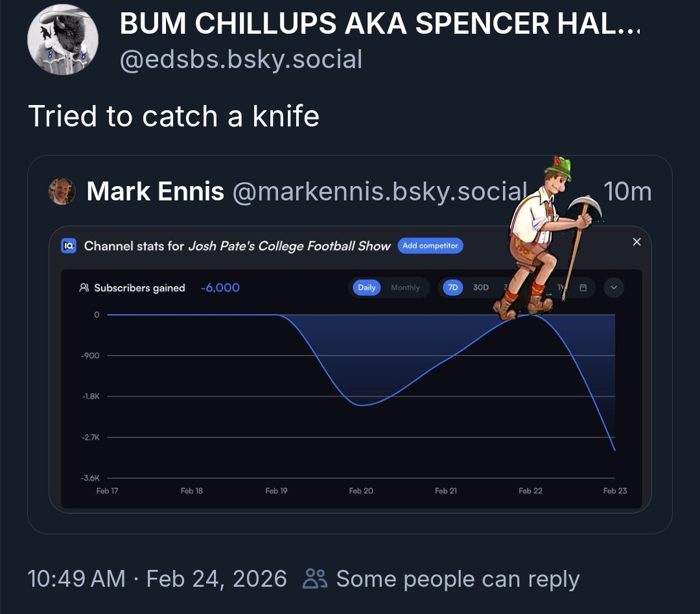Select the 30D time range
The height and width of the screenshot is (614, 700).
[481, 288]
